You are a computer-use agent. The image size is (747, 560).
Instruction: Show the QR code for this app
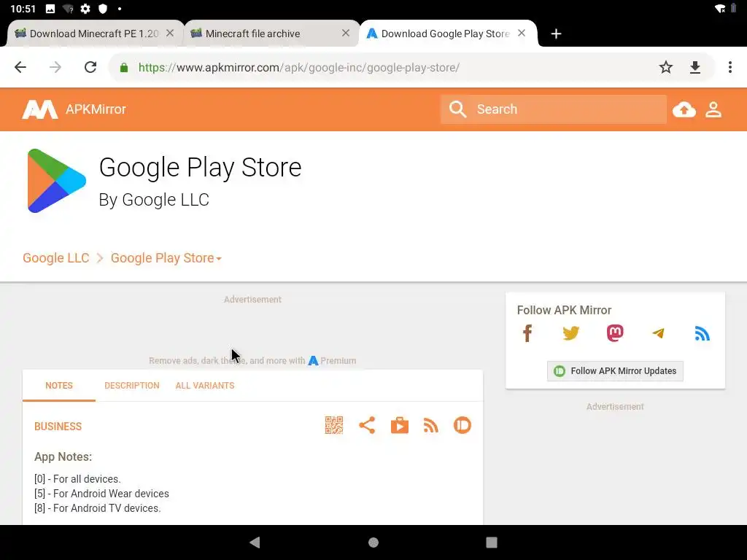[334, 425]
